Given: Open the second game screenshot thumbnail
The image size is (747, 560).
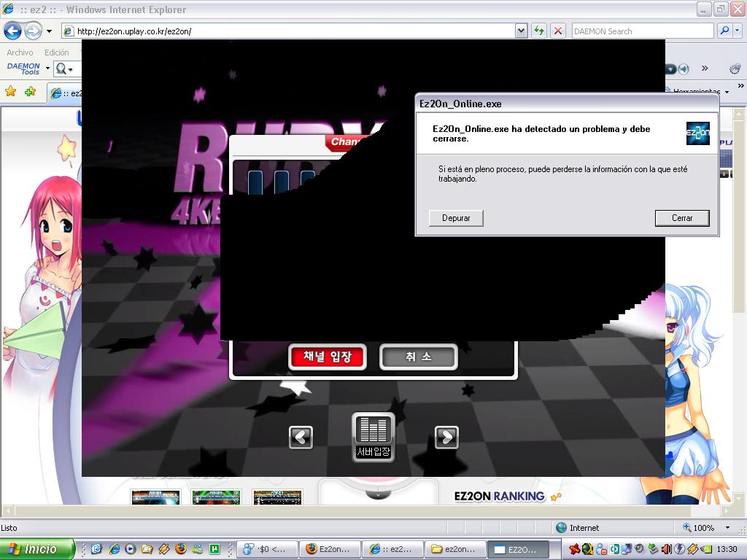Looking at the screenshot, I should pyautogui.click(x=216, y=497).
